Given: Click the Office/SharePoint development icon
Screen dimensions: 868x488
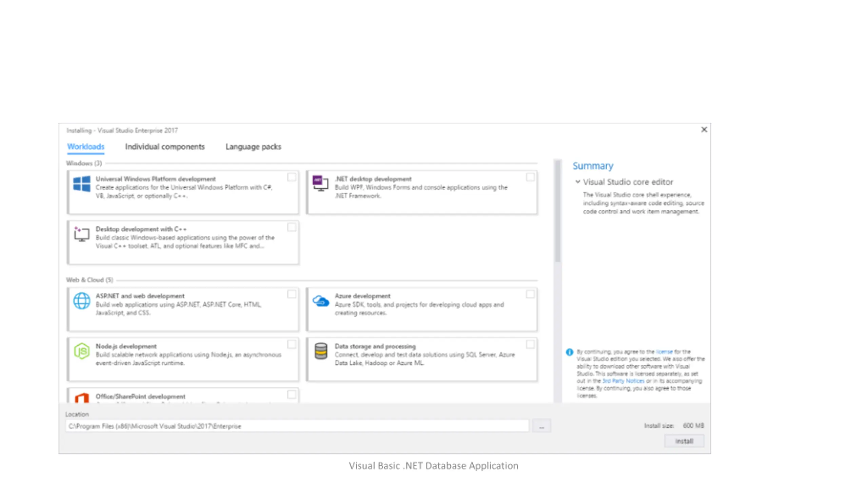Looking at the screenshot, I should [82, 398].
